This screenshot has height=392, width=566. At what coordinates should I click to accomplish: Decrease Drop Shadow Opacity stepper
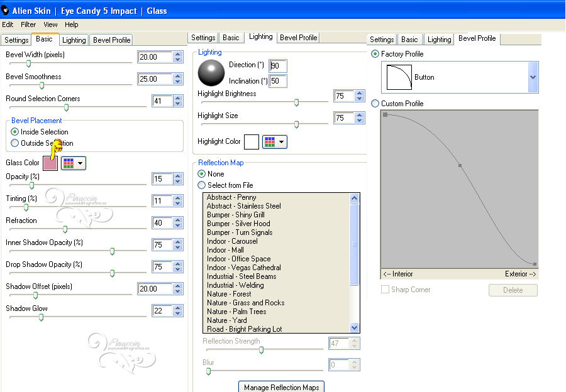pyautogui.click(x=177, y=269)
